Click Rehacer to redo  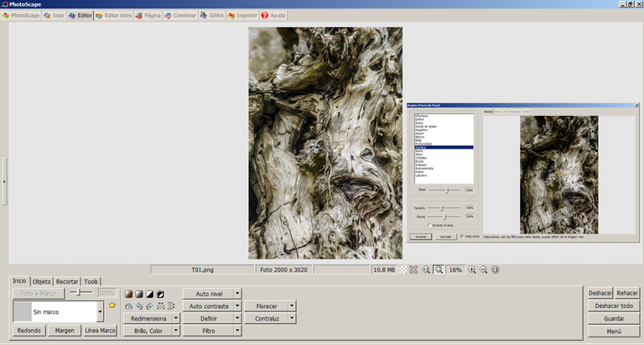point(627,293)
